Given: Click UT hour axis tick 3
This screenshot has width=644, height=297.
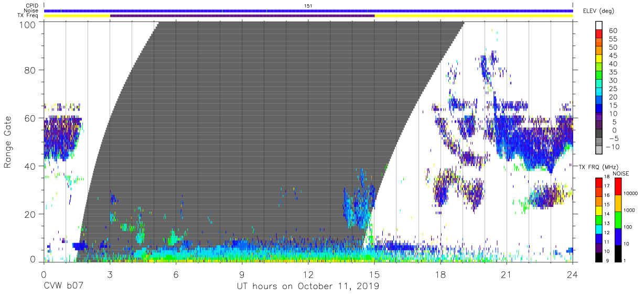Looking at the screenshot, I should tap(110, 274).
